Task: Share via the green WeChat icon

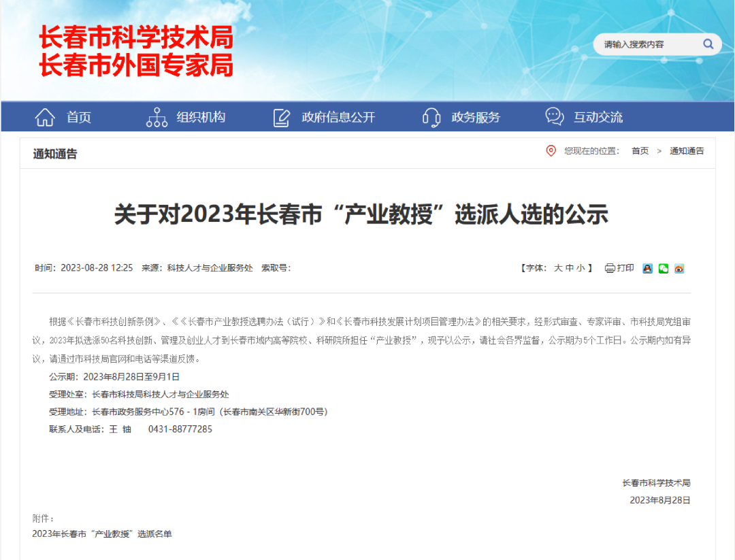Action: tap(664, 268)
